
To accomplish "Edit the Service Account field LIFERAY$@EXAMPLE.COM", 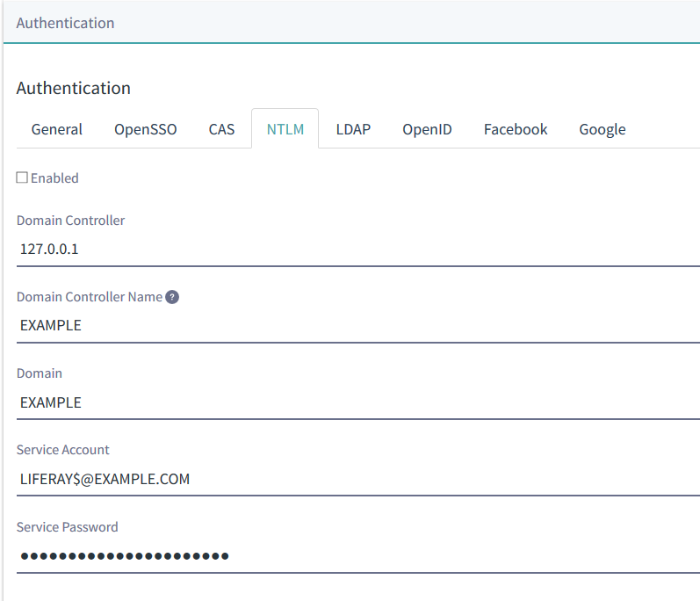I will pos(358,479).
